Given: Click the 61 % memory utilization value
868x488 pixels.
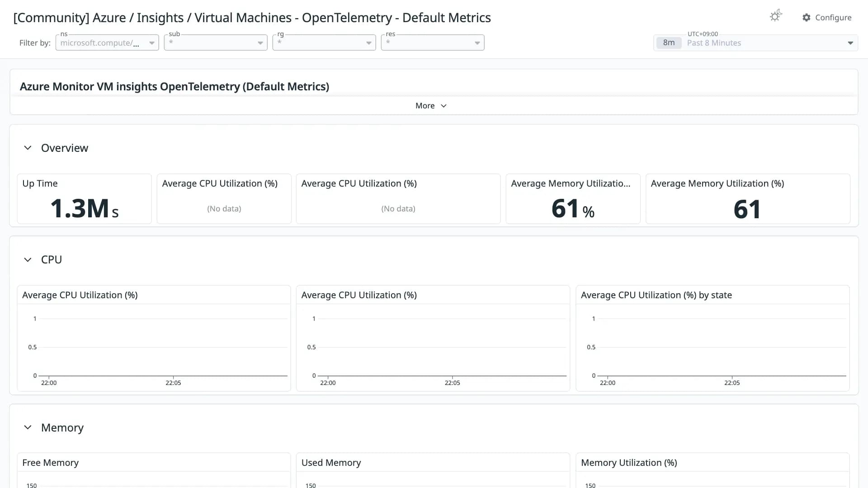Looking at the screenshot, I should [573, 209].
